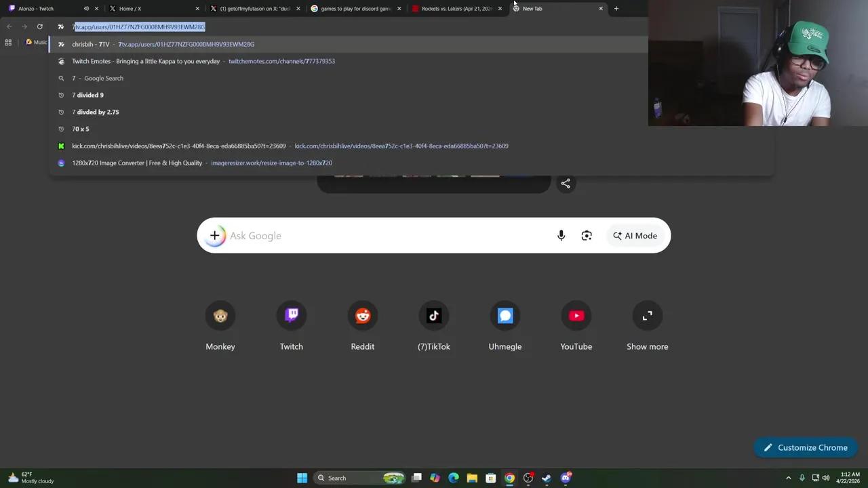Image resolution: width=868 pixels, height=488 pixels.
Task: Click the AI Mode button
Action: 635,236
